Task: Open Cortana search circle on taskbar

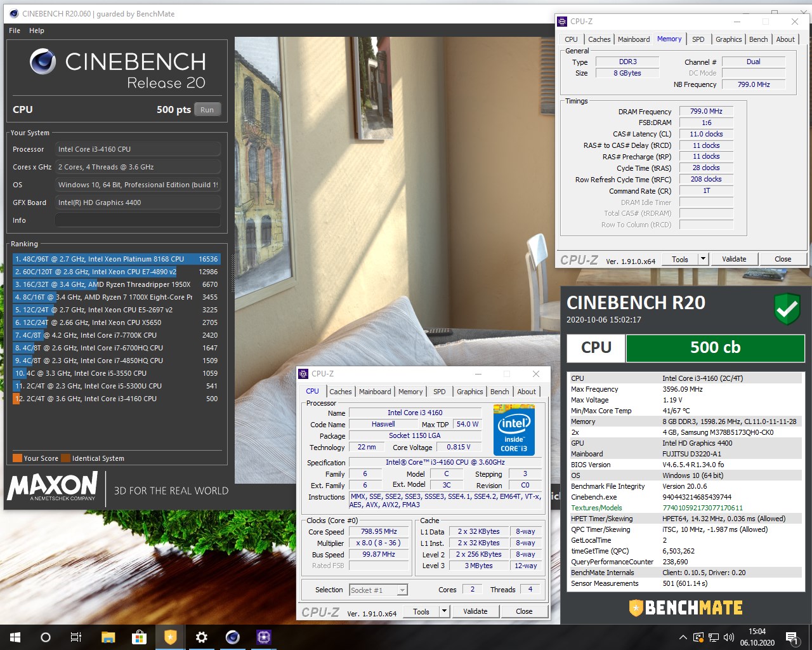Action: click(46, 637)
